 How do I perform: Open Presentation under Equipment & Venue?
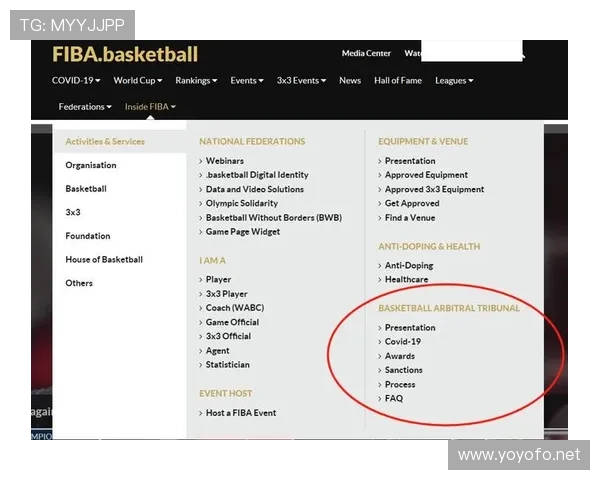click(410, 161)
